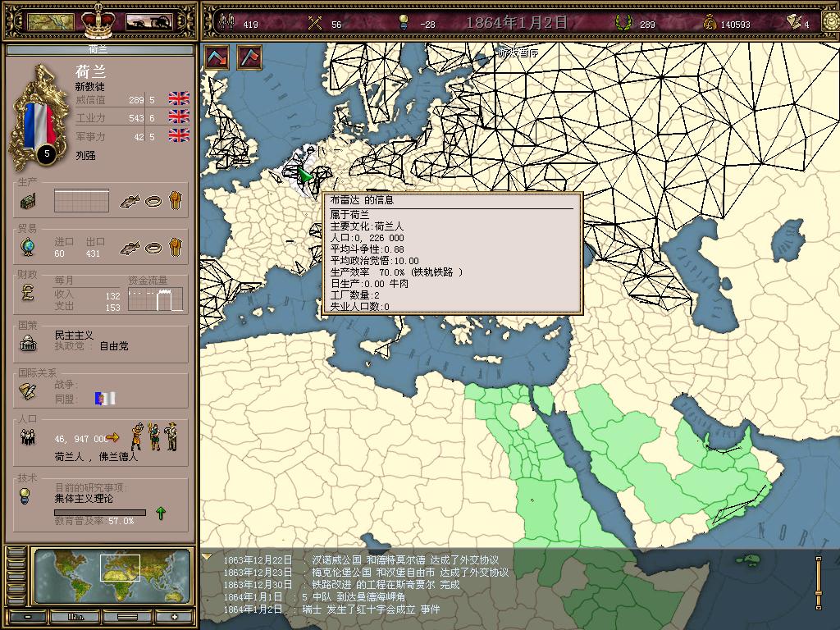Click the money bag treasury icon

[709, 22]
